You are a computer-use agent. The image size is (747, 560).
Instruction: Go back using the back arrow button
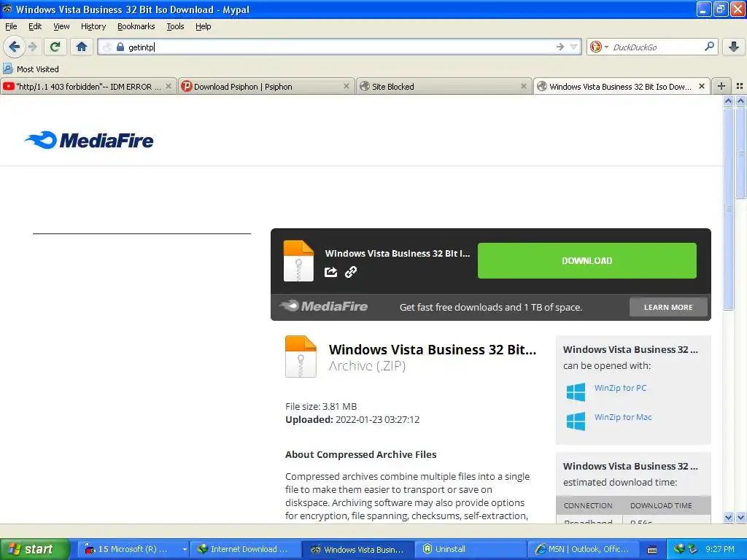(x=14, y=47)
